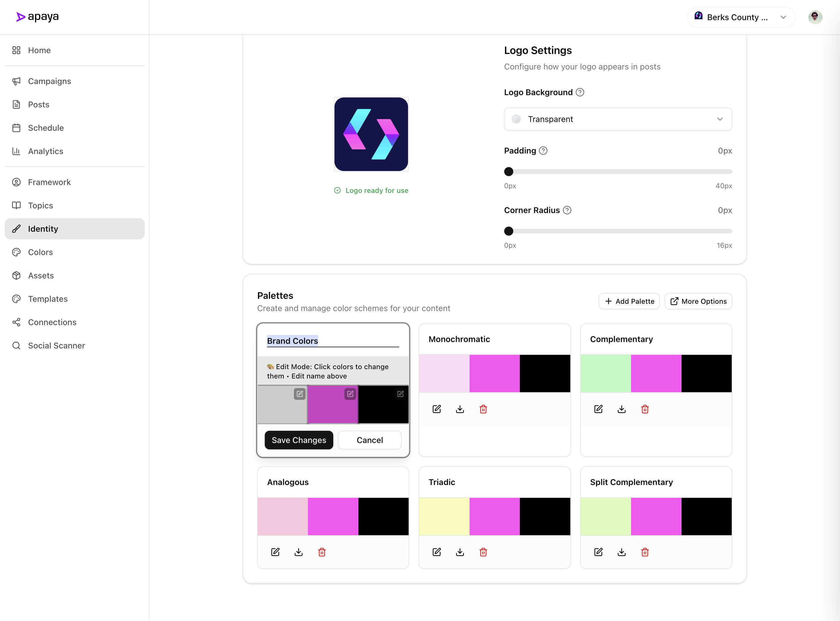Delete the Monochromatic palette
Viewport: 840px width, 621px height.
pyautogui.click(x=483, y=409)
